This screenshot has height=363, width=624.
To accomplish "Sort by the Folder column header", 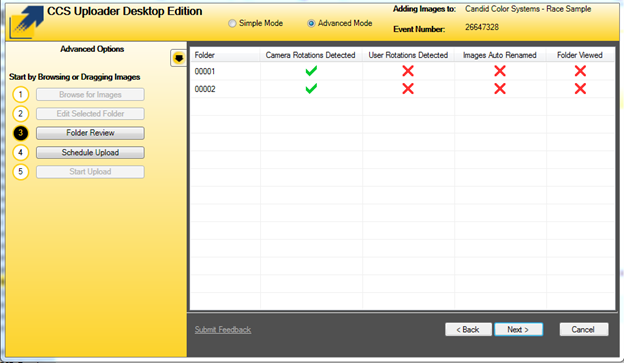I will pyautogui.click(x=225, y=55).
